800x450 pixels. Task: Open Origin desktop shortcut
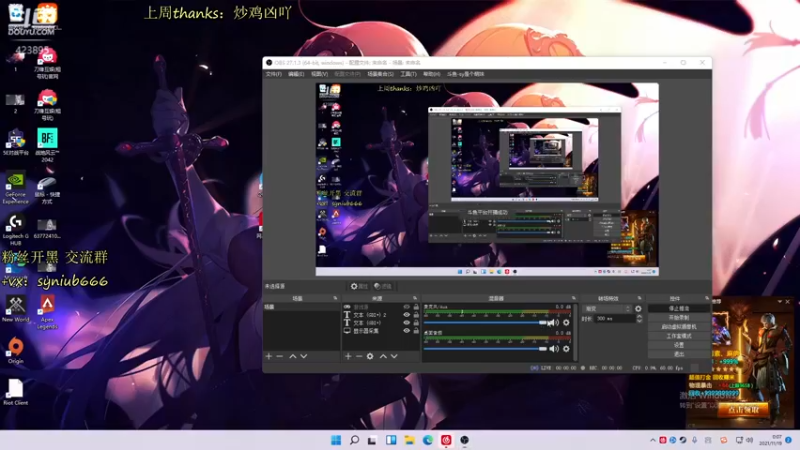click(16, 351)
